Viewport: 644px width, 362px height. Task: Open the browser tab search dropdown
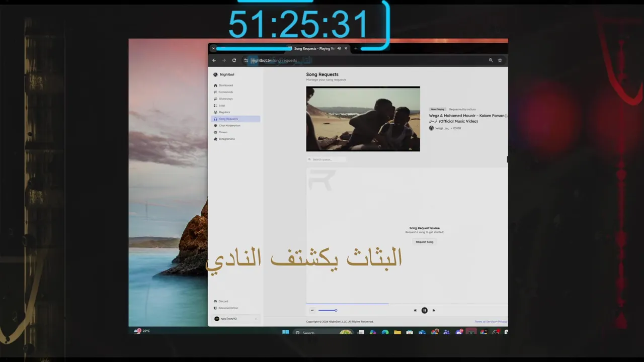pos(213,48)
